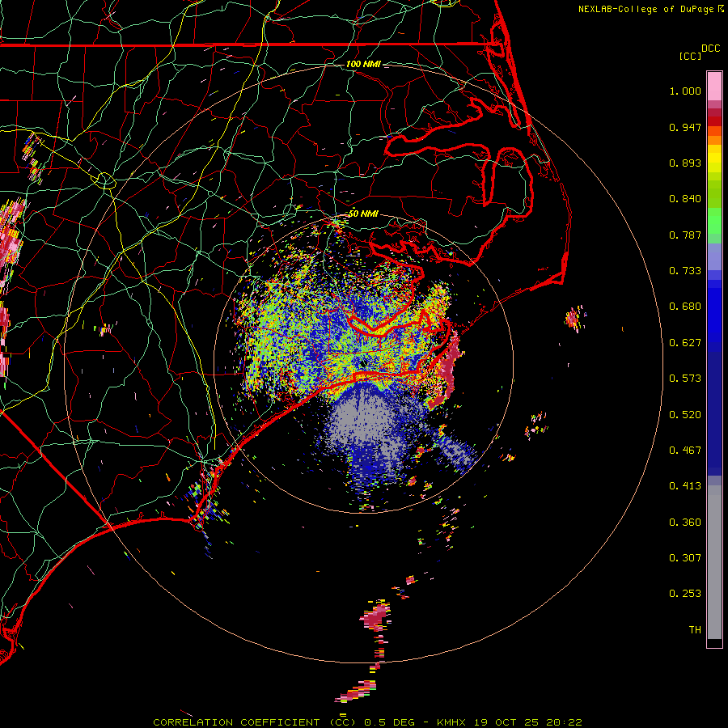Click the 100 NMI range ring label
Viewport: 728px width, 728px height.
click(363, 64)
